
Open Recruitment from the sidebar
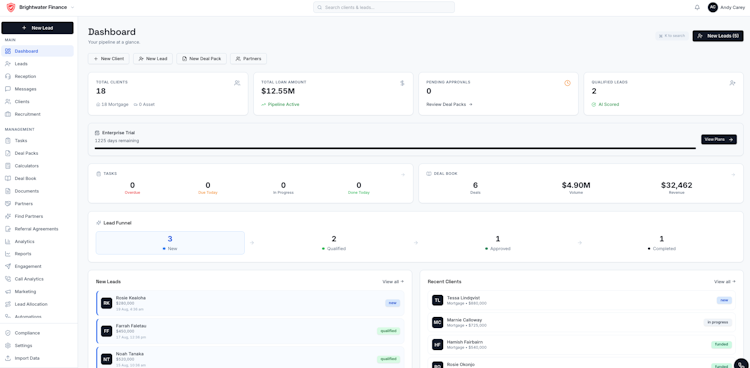coord(38,114)
